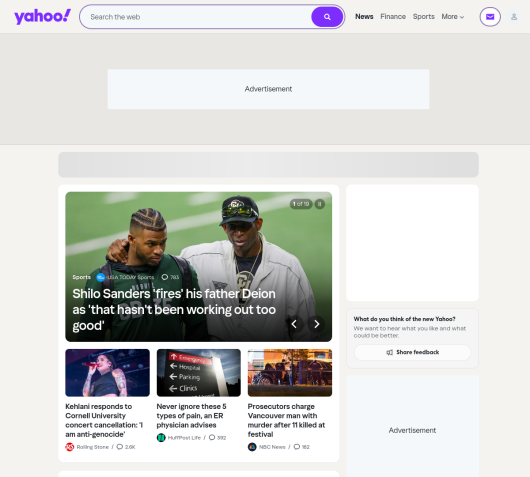Click the NBC News source logo
This screenshot has height=477, width=530.
click(252, 447)
